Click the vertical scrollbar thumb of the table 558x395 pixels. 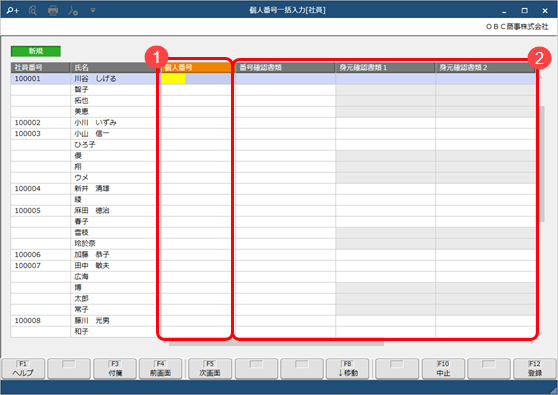point(542,164)
